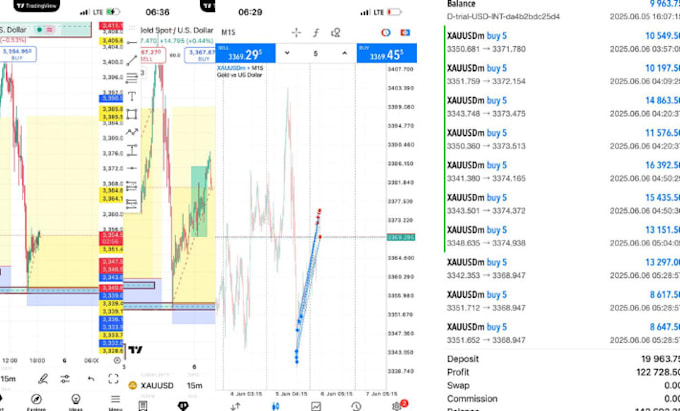The width and height of the screenshot is (680, 411).
Task: Open the MetaTrader Chart candles tab
Action: pos(275,406)
